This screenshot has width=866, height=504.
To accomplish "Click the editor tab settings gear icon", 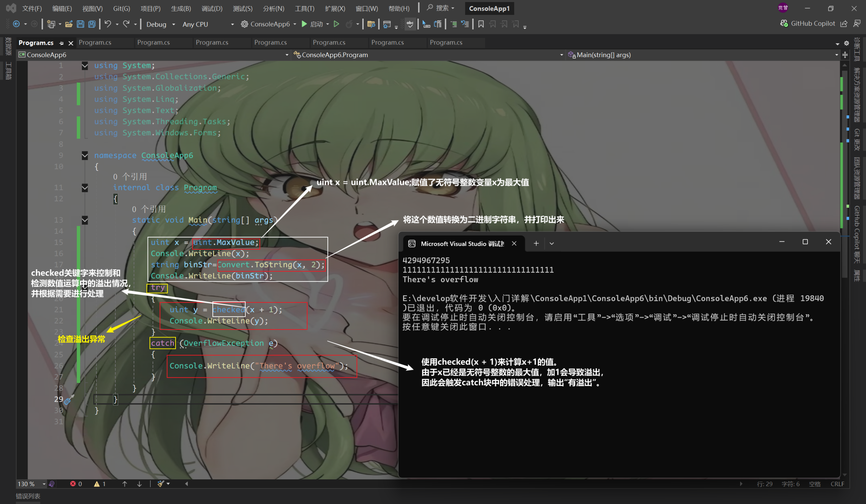I will click(846, 43).
